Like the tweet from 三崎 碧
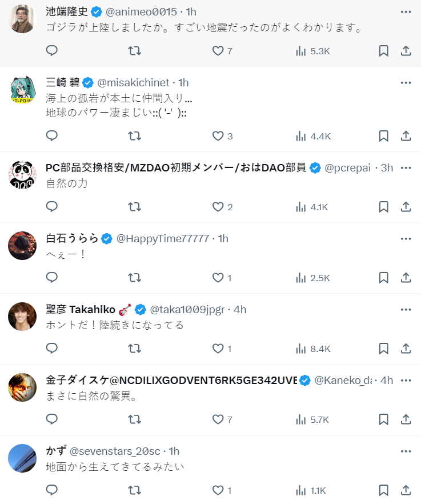 (x=222, y=136)
